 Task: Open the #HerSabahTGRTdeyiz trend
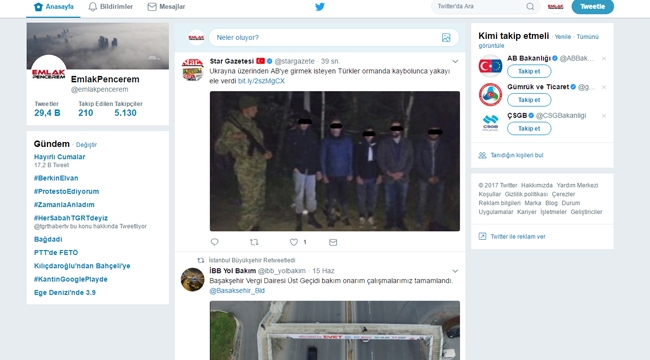pos(71,218)
